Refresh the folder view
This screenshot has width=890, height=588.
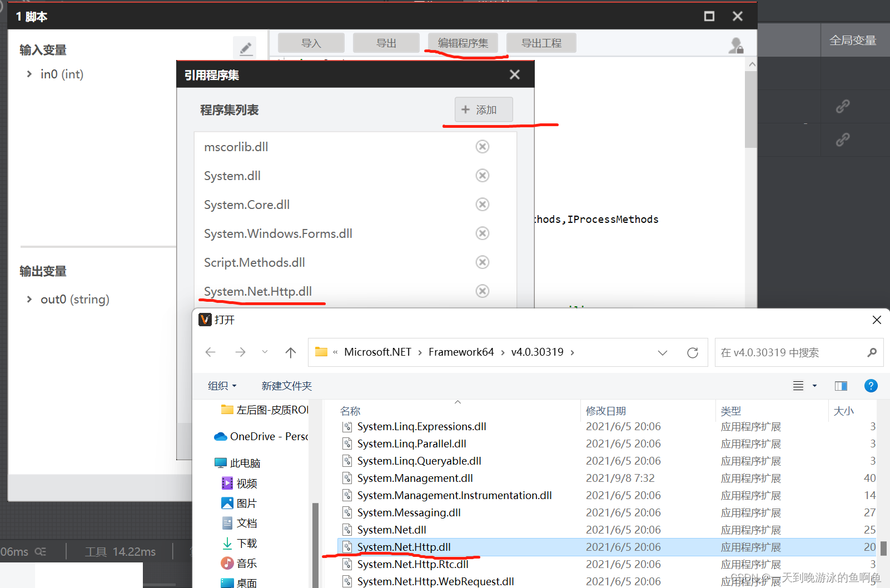(x=692, y=352)
